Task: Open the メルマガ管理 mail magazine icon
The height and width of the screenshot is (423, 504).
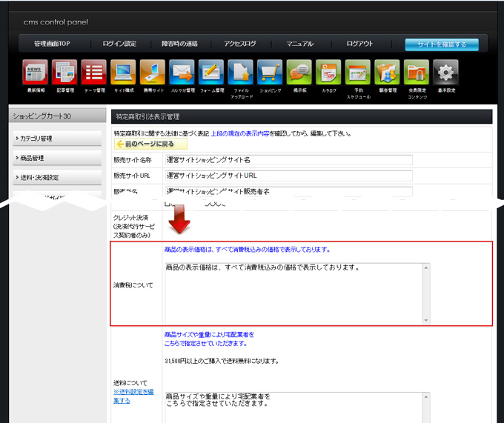Action: pos(182,73)
